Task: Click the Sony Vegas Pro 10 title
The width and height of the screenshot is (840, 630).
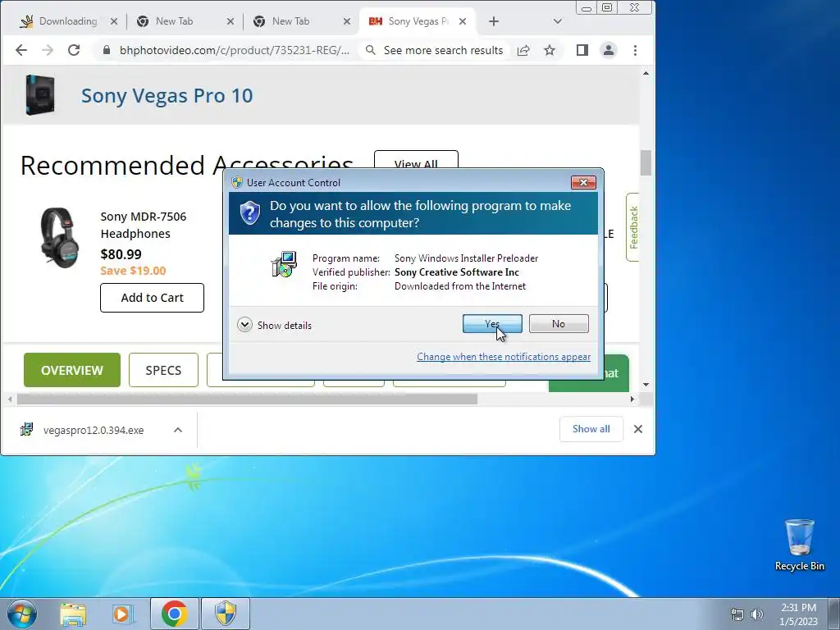Action: 167,96
